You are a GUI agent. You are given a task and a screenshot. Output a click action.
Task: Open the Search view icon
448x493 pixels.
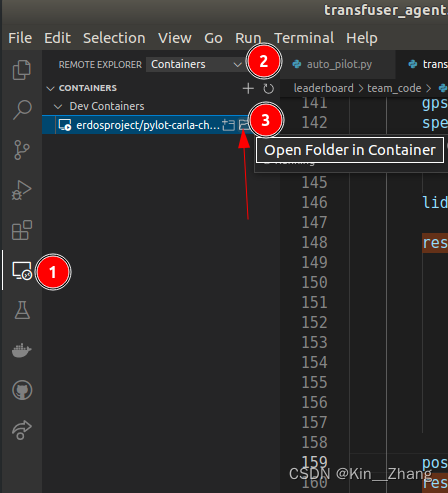[22, 110]
